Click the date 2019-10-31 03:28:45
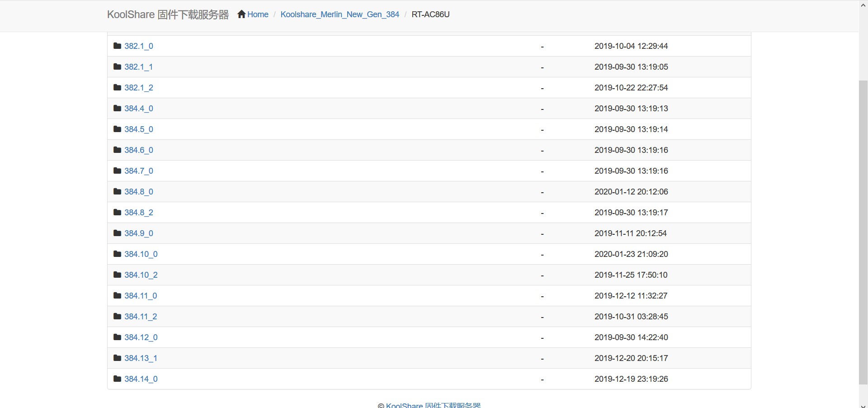Screen dimensions: 868x408 [631, 317]
